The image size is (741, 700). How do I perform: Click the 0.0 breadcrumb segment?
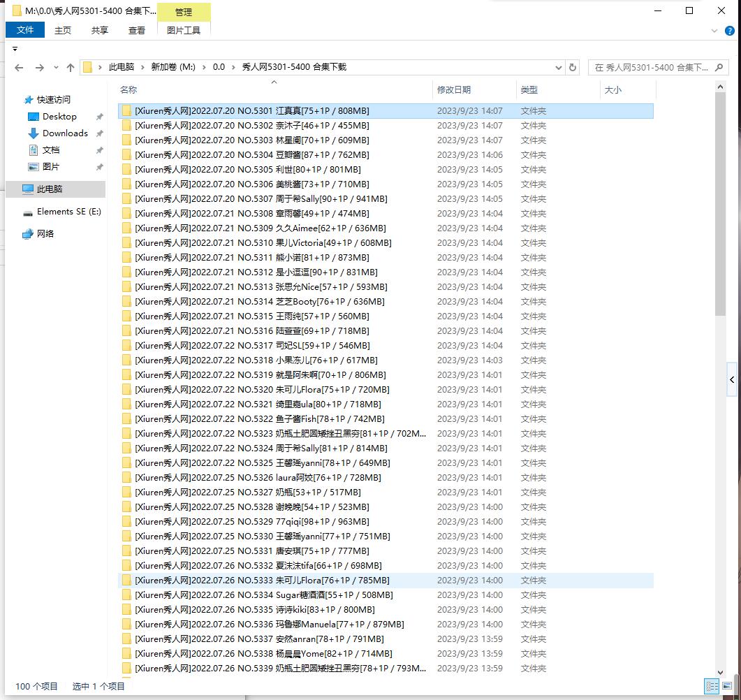coord(219,67)
